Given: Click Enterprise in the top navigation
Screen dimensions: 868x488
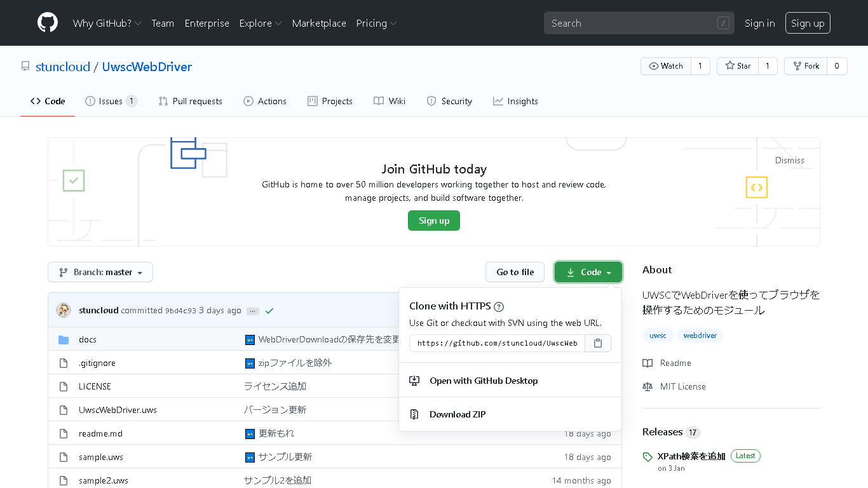Looking at the screenshot, I should (x=207, y=23).
